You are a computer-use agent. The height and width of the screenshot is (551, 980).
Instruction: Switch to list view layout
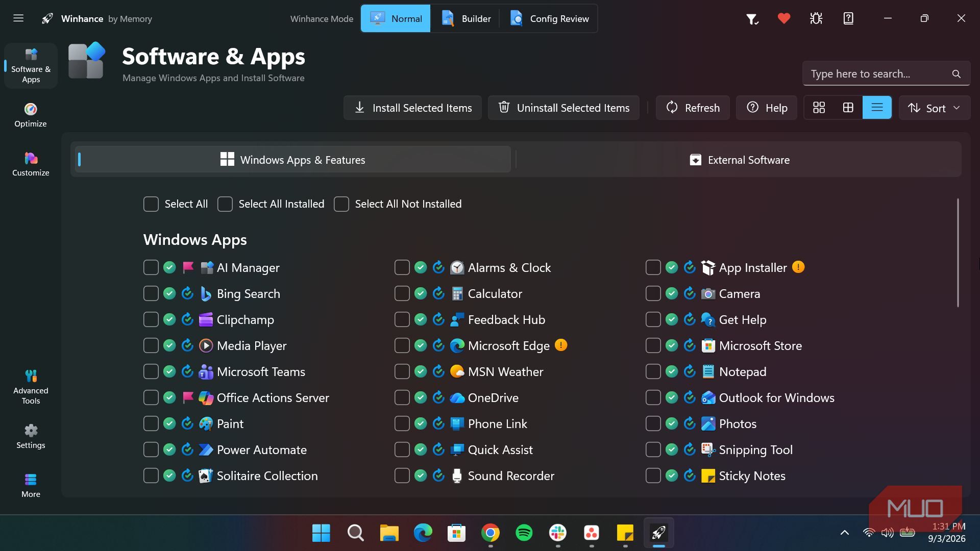pos(877,108)
